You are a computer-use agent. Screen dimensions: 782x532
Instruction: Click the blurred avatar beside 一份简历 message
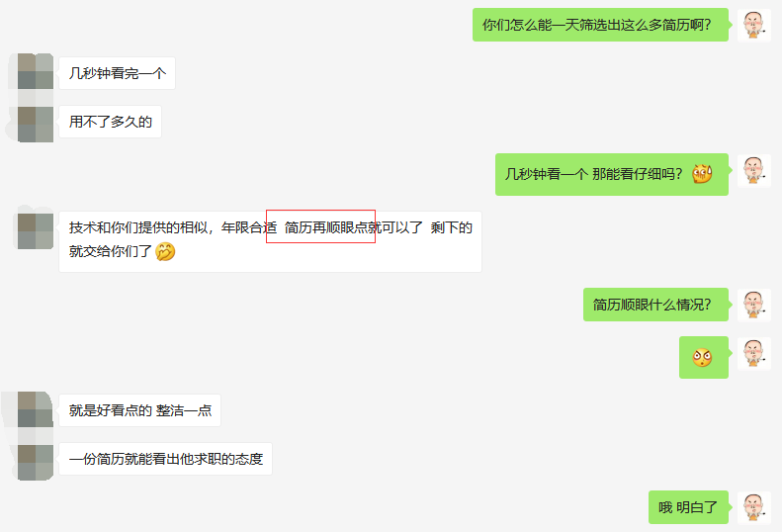pos(36,463)
